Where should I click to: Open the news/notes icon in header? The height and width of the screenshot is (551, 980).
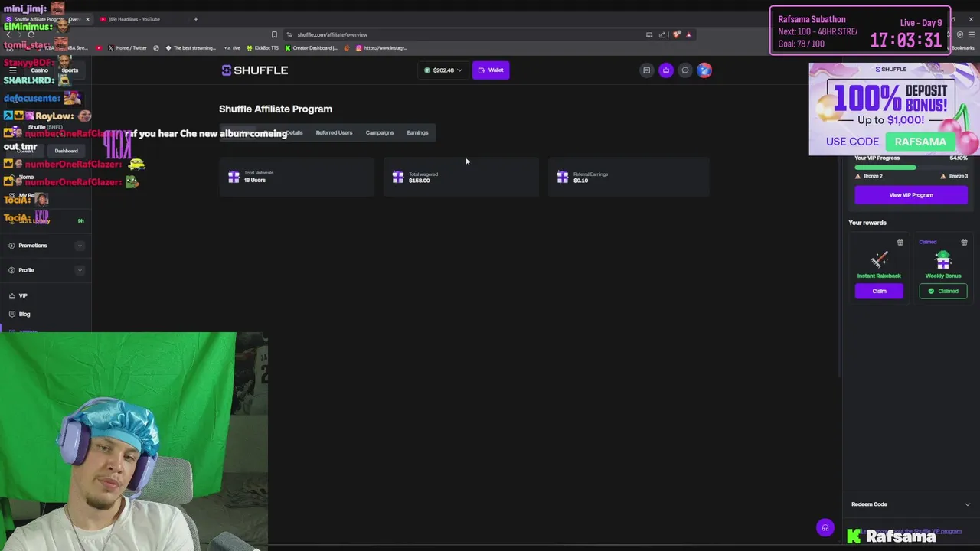tap(646, 70)
